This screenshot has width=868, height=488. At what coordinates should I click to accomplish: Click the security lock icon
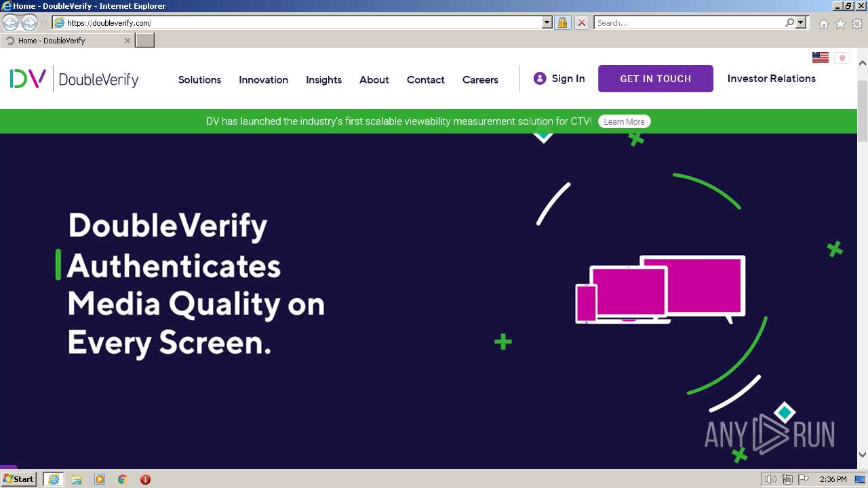pyautogui.click(x=562, y=23)
